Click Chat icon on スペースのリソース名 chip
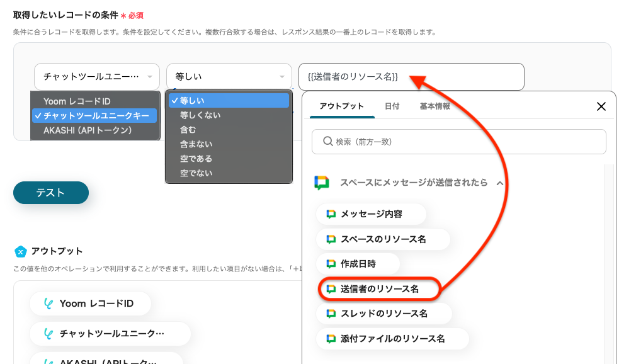 [331, 239]
